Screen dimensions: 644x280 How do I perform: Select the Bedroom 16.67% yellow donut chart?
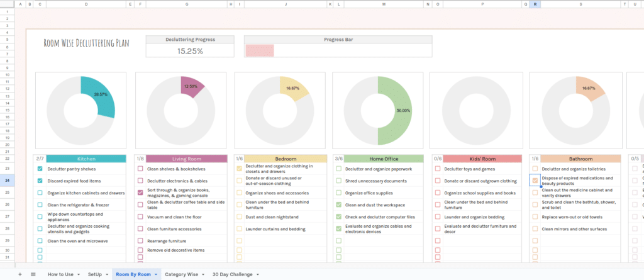click(x=280, y=110)
